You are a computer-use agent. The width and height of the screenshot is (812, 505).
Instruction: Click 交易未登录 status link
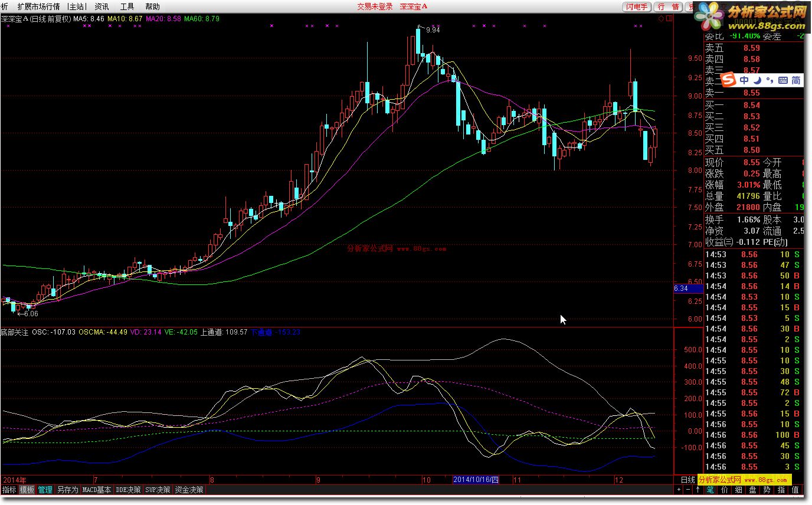point(375,6)
